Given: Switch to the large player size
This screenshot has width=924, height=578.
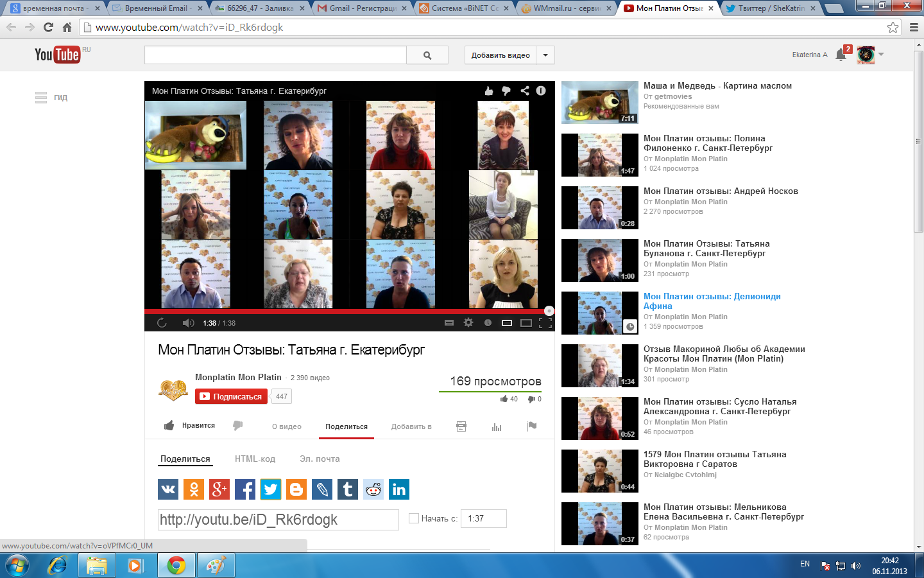Looking at the screenshot, I should (526, 323).
